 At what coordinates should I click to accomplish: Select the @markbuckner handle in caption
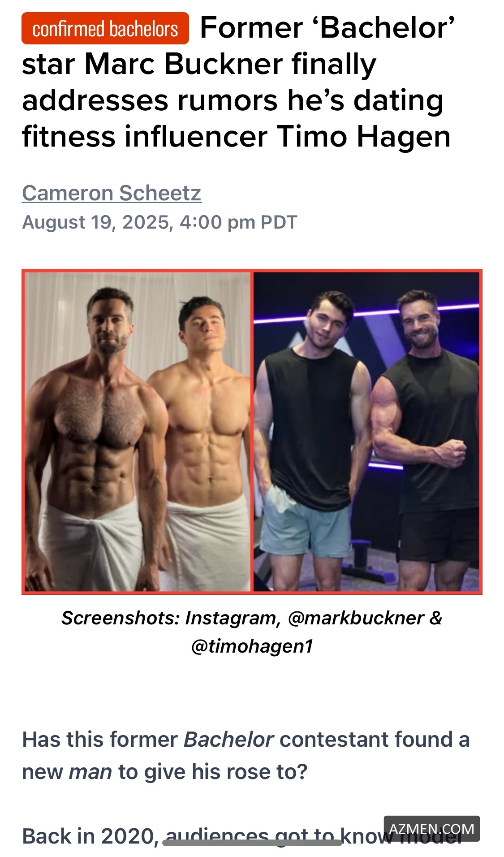(x=356, y=618)
